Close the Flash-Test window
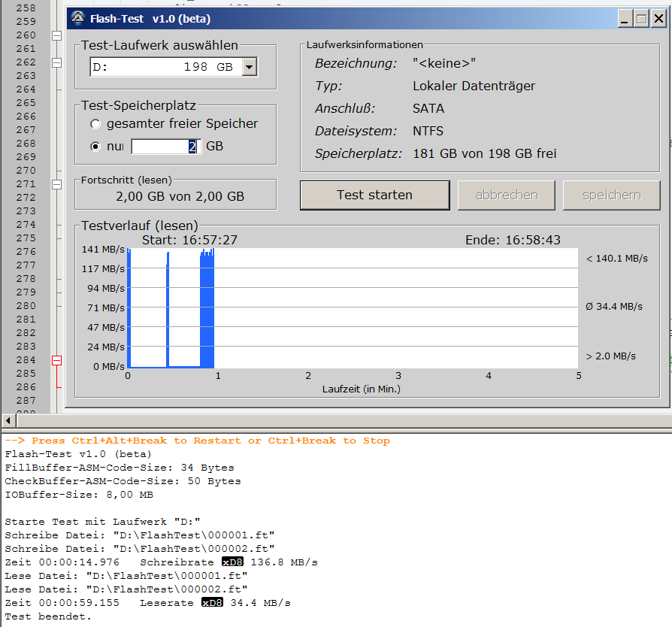Screen dimensions: 672x627 pyautogui.click(x=658, y=19)
